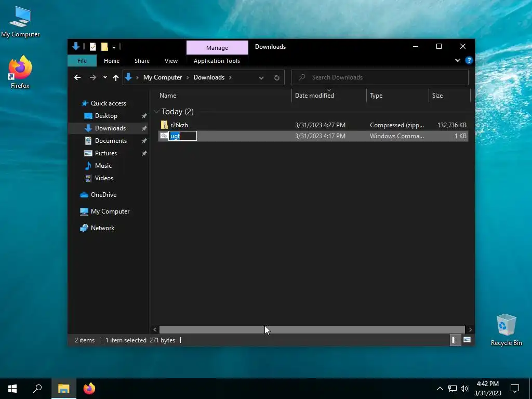The height and width of the screenshot is (399, 532).
Task: Open the Help question mark icon
Action: click(x=469, y=60)
